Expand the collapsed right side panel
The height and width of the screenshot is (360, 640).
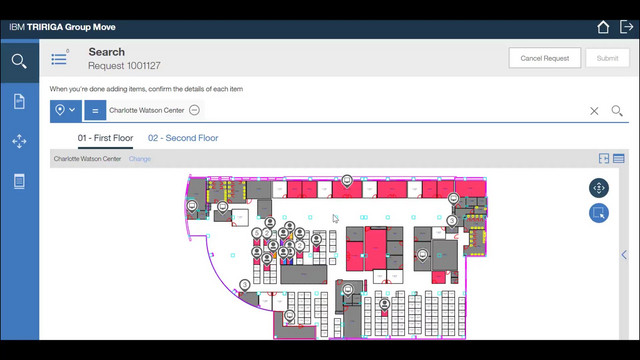click(624, 255)
